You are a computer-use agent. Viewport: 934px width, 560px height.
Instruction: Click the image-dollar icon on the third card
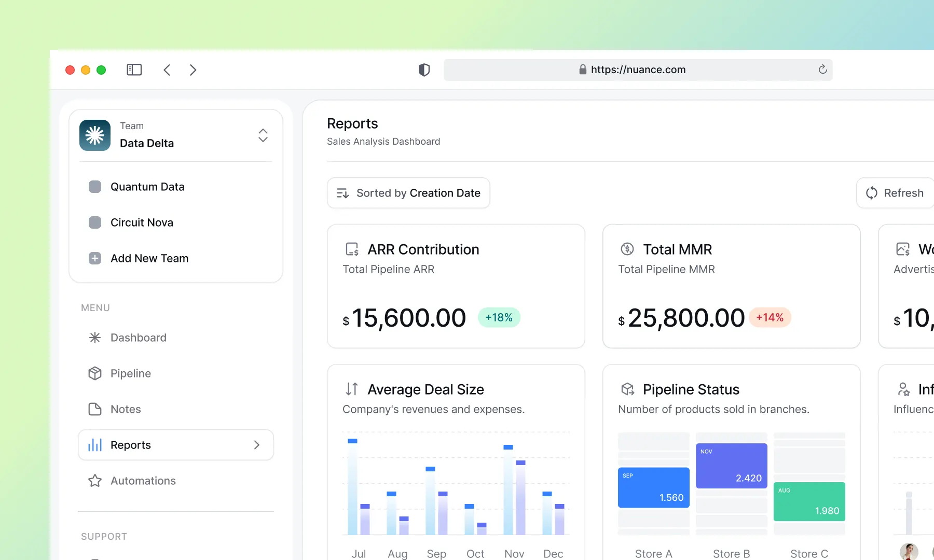903,249
